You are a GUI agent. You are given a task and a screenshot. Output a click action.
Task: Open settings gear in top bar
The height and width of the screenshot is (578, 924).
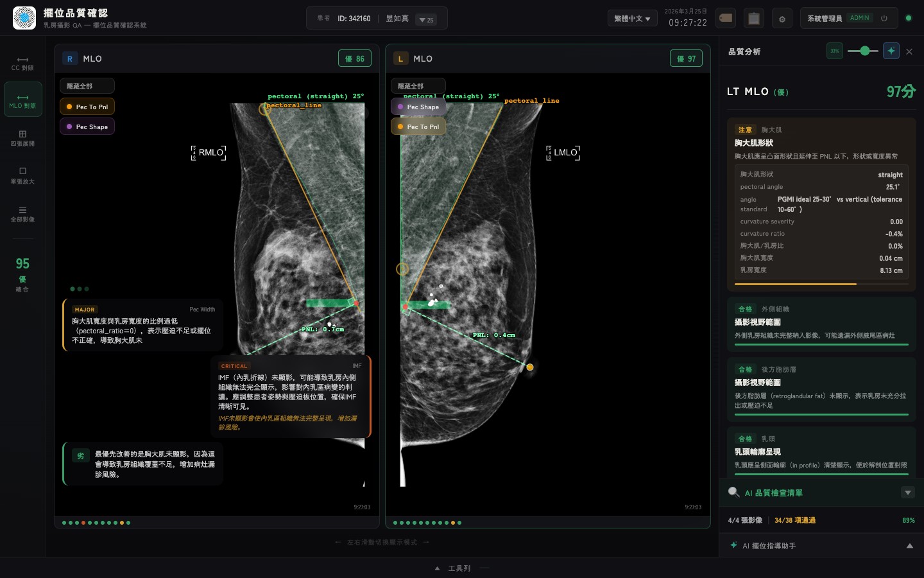pyautogui.click(x=782, y=19)
